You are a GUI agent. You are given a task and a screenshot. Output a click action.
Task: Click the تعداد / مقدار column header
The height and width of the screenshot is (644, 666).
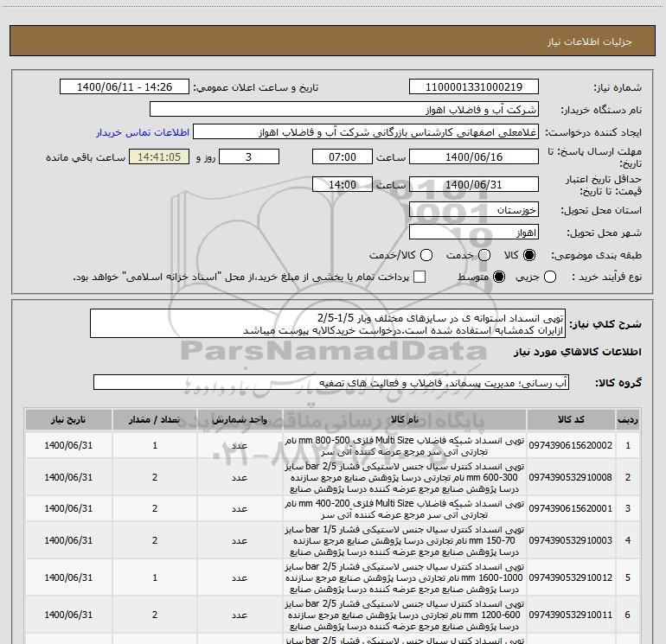[x=155, y=419]
